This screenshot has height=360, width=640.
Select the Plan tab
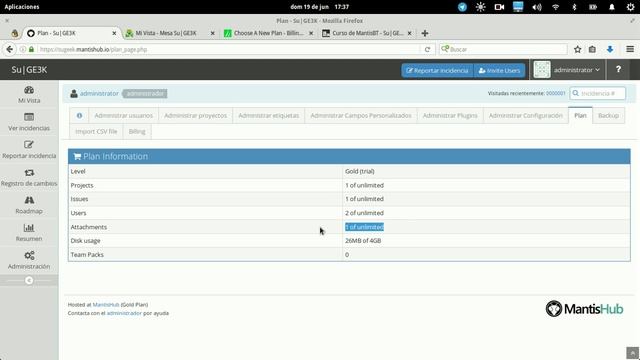[580, 115]
